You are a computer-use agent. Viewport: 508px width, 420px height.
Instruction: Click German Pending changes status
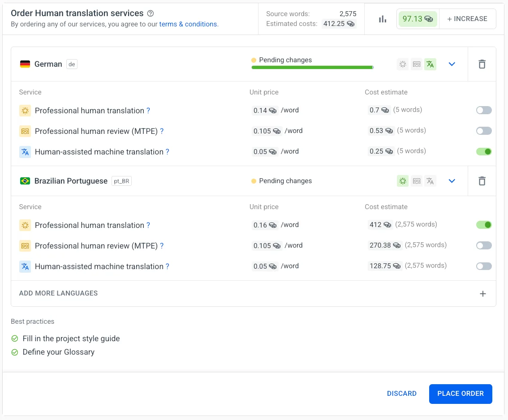pos(281,60)
